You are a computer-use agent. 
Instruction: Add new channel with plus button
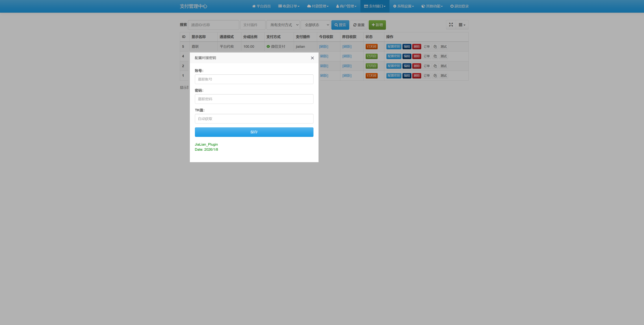(377, 25)
